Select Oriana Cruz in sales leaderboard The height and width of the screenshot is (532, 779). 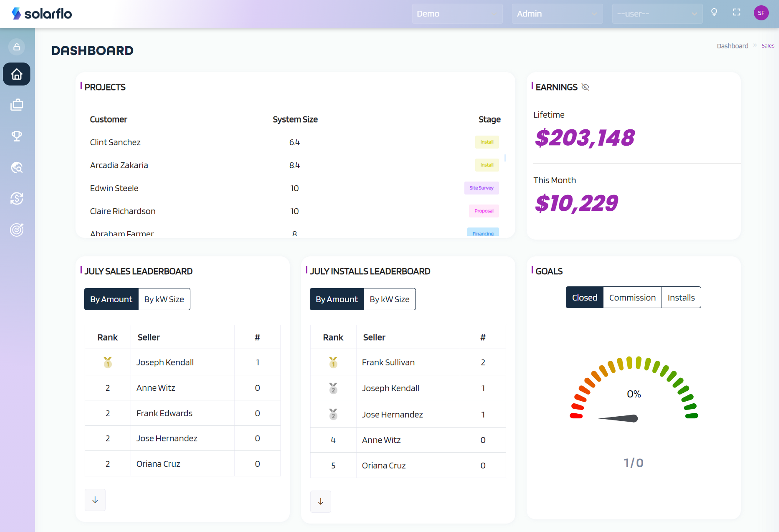pos(158,464)
